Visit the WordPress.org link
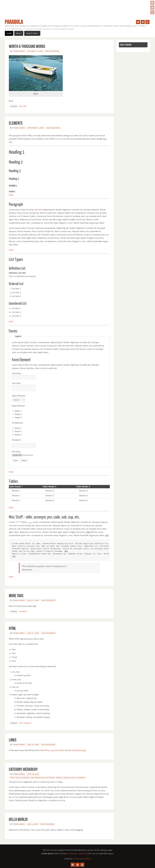This screenshot has width=155, height=868. click(x=47, y=750)
